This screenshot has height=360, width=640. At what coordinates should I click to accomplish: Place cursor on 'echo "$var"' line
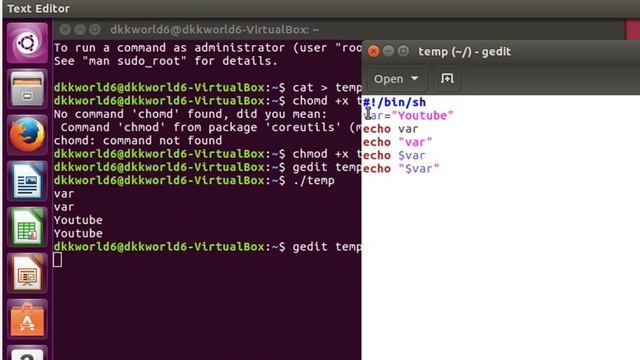(401, 169)
